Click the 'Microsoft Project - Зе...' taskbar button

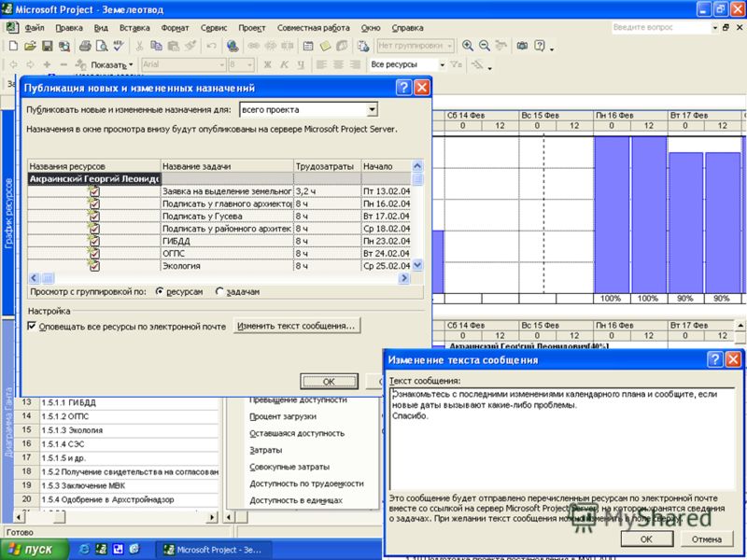[214, 550]
